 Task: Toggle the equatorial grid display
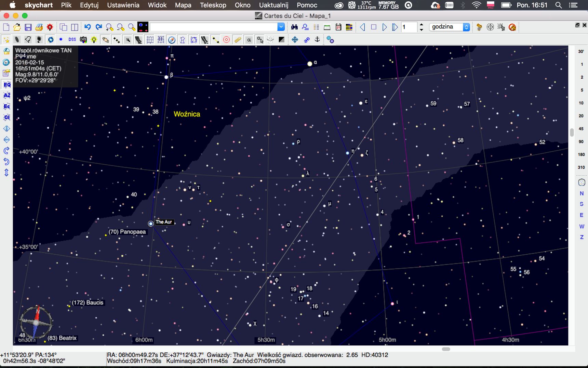point(150,40)
